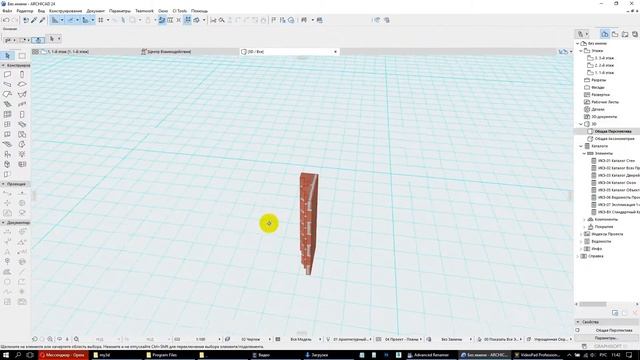The image size is (640, 360).
Task: Select the Beam tool
Action: 7,84
